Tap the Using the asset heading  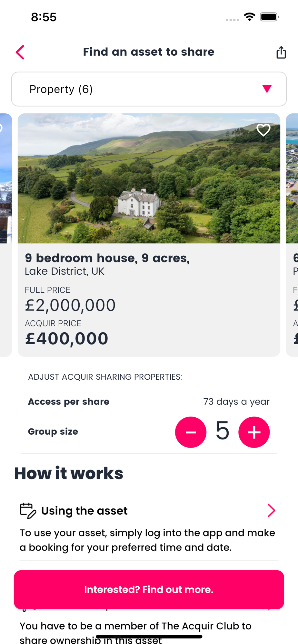coord(84,511)
